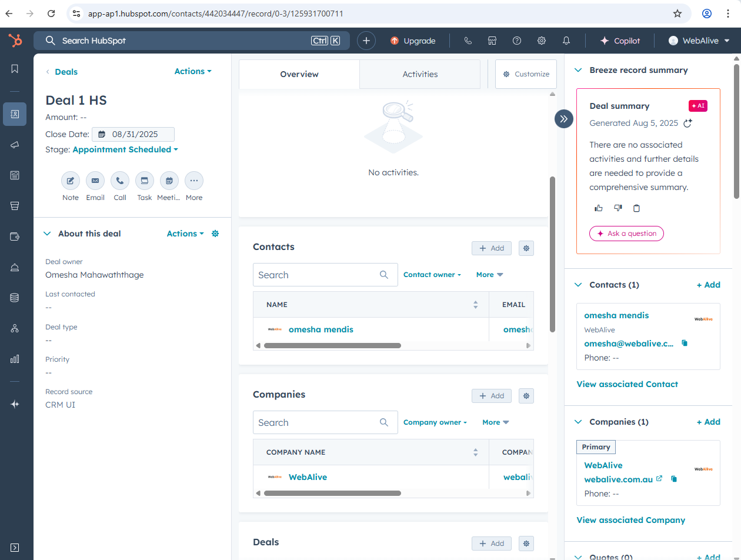Open the CRM contacts sidebar icon

click(x=15, y=114)
